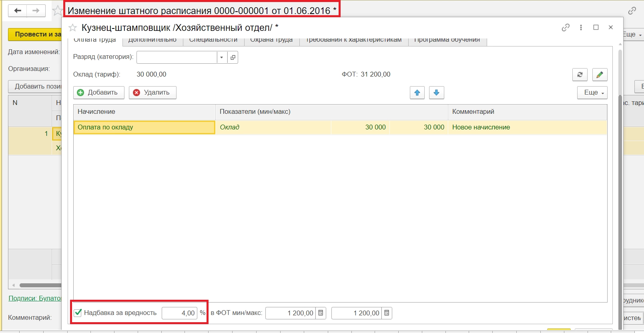Click the Комментарий column header
Image resolution: width=644 pixels, height=333 pixels.
[527, 112]
